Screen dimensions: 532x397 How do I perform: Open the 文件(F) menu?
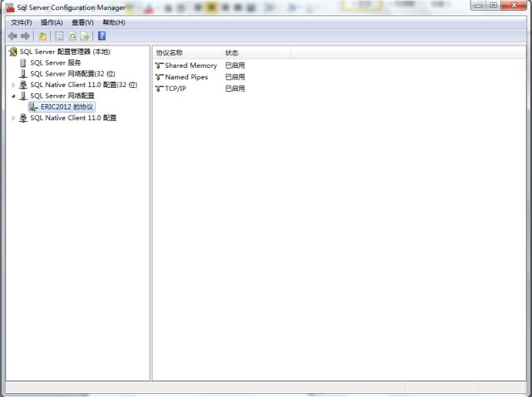(22, 22)
